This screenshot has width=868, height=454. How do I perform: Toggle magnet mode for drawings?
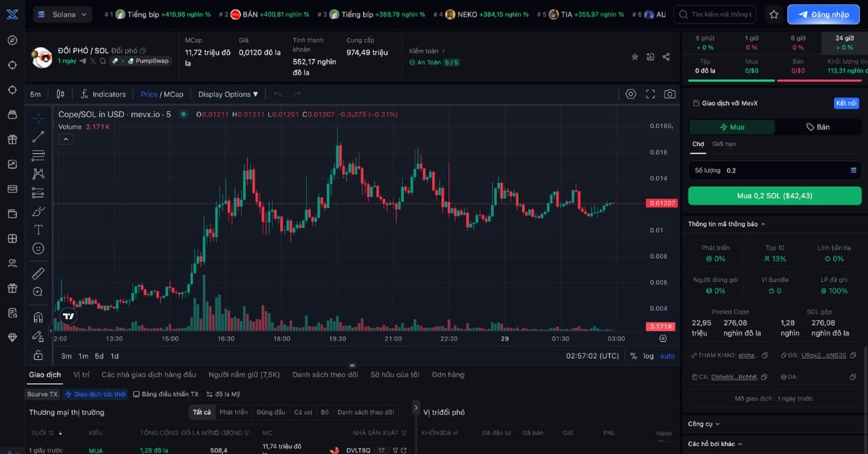tap(38, 317)
